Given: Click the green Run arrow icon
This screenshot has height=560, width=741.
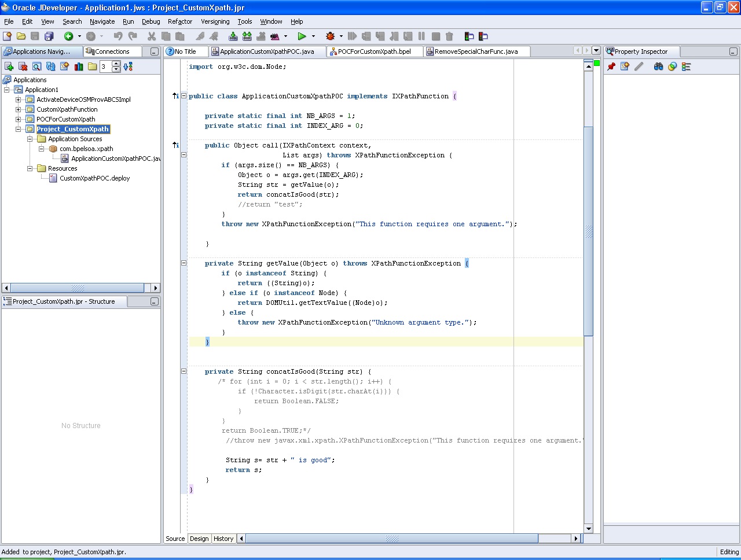Looking at the screenshot, I should pyautogui.click(x=302, y=36).
